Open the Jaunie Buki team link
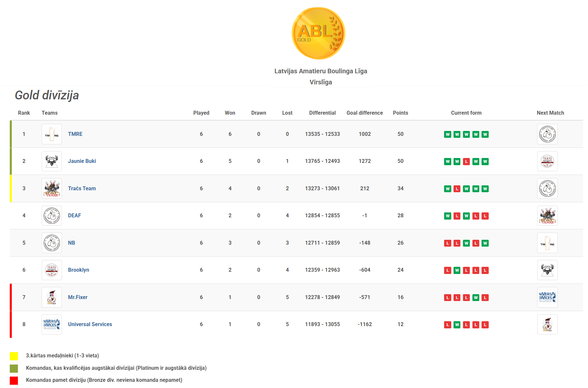The height and width of the screenshot is (388, 588). [x=82, y=161]
